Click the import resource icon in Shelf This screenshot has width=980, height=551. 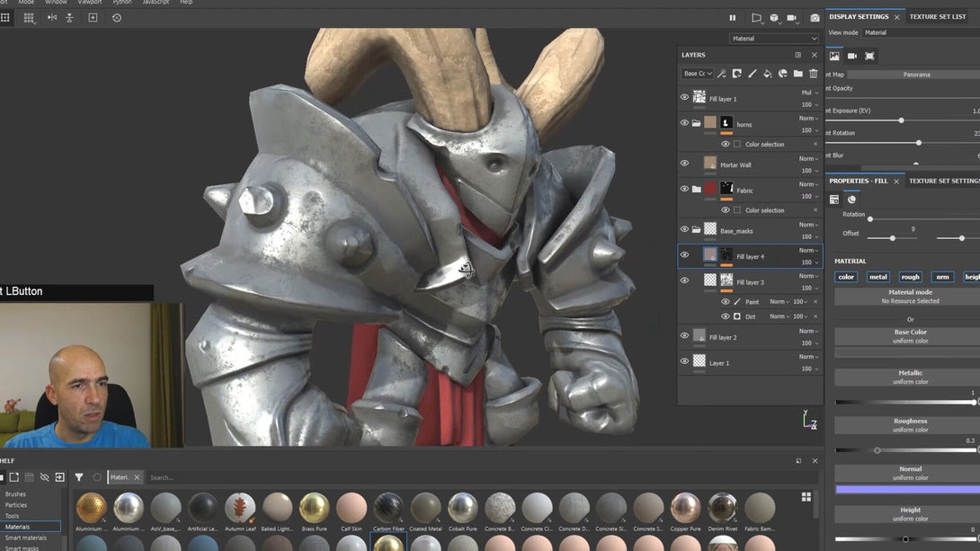[59, 477]
